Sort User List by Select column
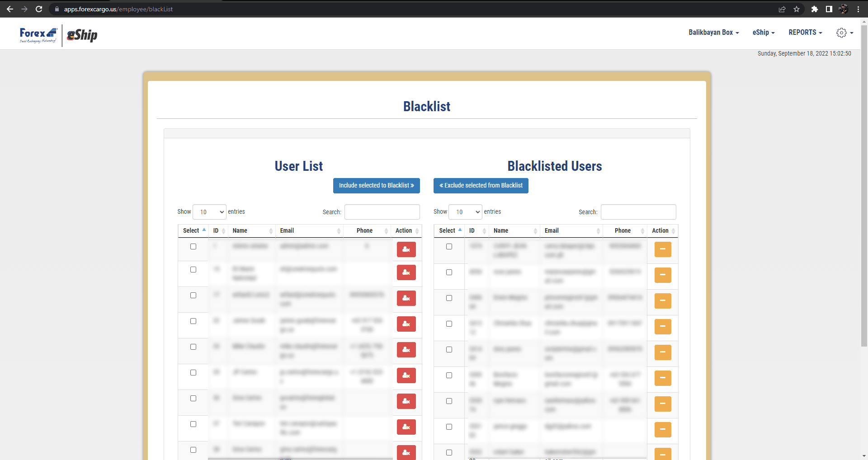Screen dimensions: 868x460 193,231
